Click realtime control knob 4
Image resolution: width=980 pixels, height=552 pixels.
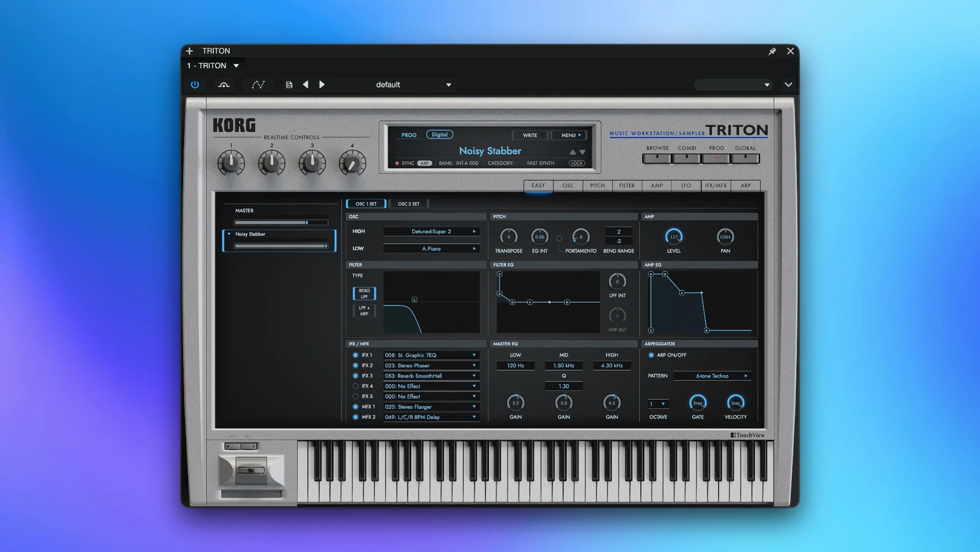pyautogui.click(x=352, y=163)
